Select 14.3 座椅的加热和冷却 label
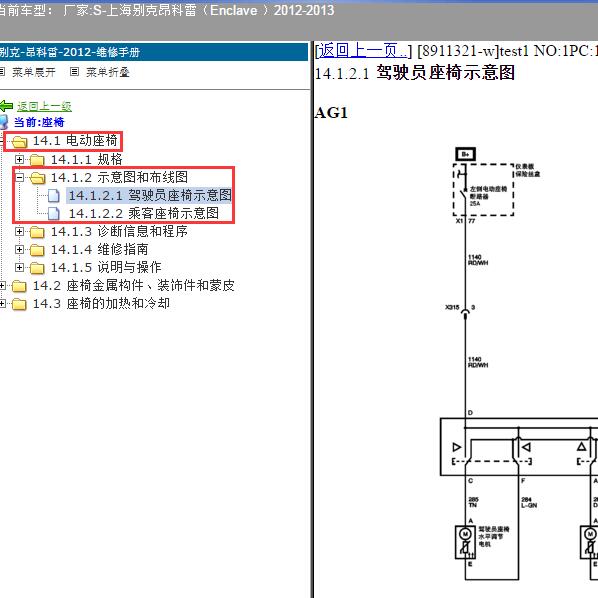The width and height of the screenshot is (598, 598). pos(101,304)
